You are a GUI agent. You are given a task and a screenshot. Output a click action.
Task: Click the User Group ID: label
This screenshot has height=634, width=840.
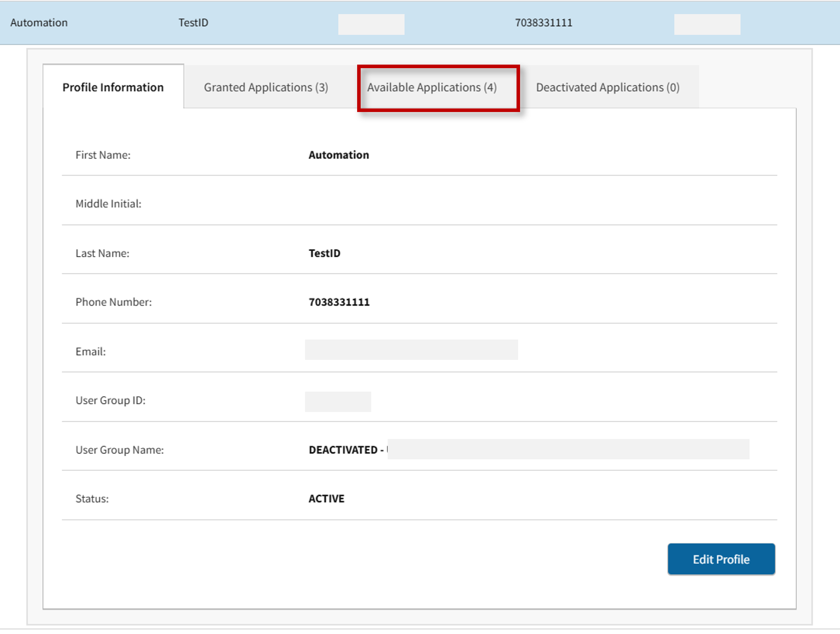tap(110, 401)
